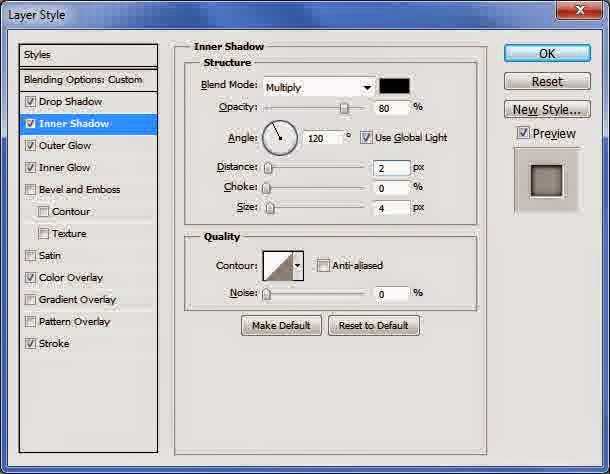Select the Bevel and Emboss row
Screen dimensions: 610x474
[x=88, y=190]
